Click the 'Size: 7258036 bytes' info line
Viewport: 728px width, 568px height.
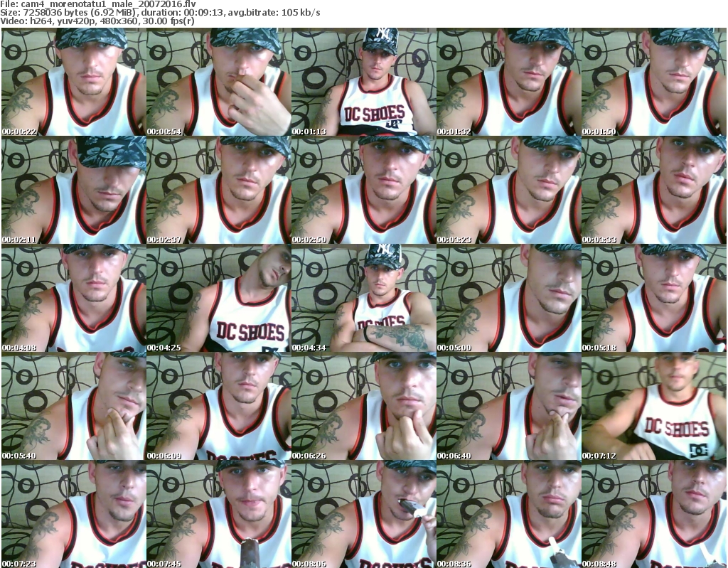coord(160,13)
